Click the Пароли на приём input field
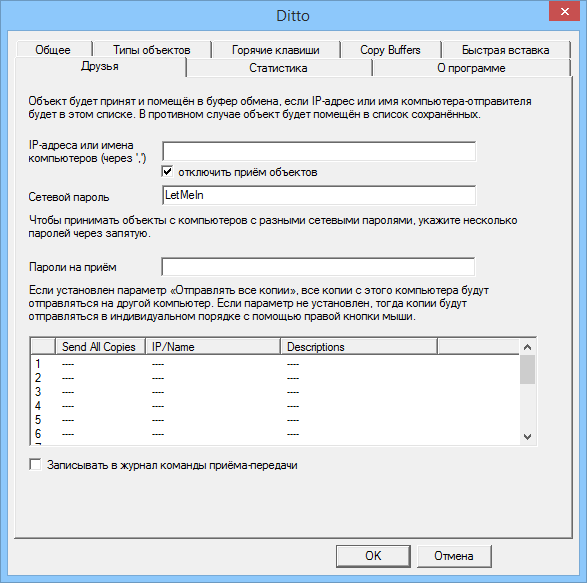 [x=318, y=267]
